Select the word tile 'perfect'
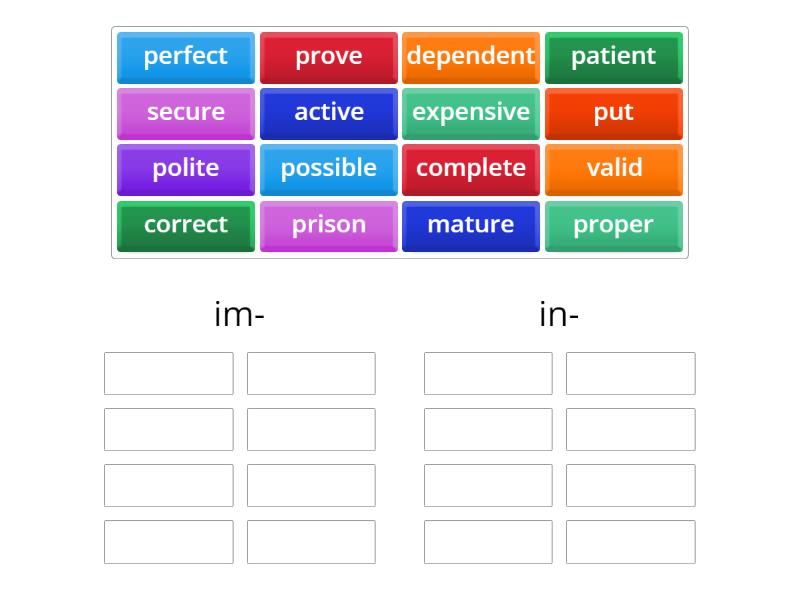The image size is (800, 600). pos(185,57)
